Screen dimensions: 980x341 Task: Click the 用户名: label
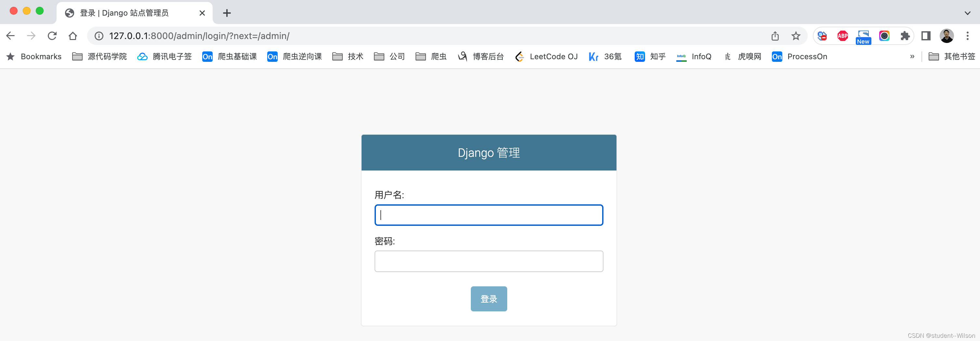tap(389, 195)
